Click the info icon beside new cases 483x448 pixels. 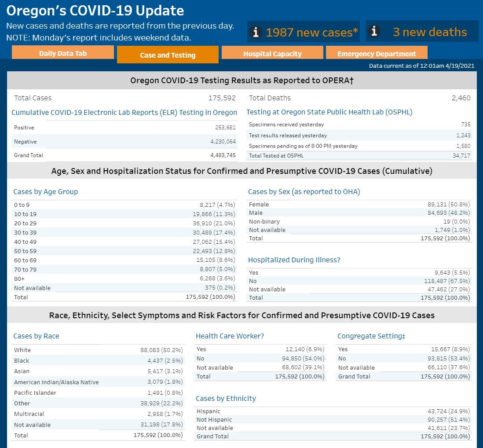[x=255, y=32]
